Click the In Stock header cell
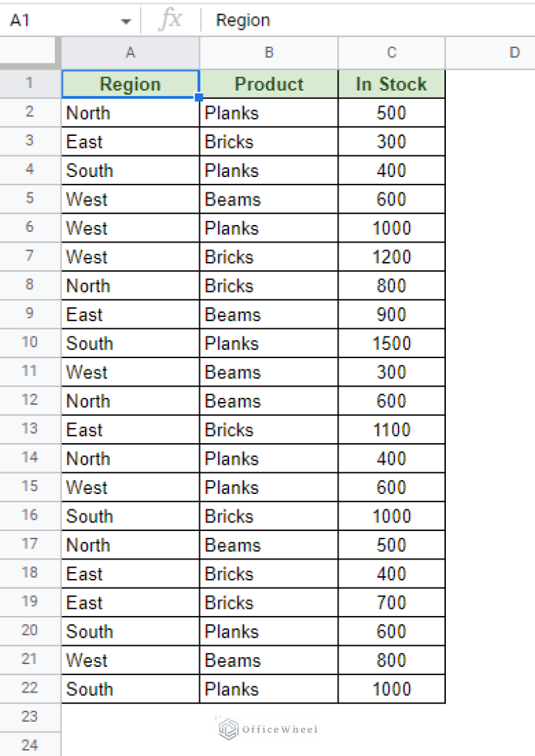Image resolution: width=535 pixels, height=756 pixels. [391, 84]
